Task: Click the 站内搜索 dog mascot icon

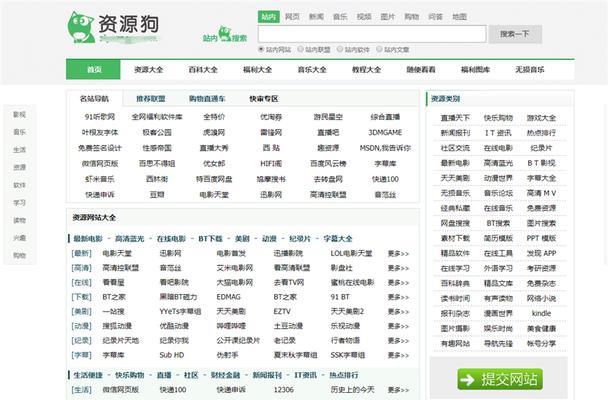Action: (x=225, y=34)
